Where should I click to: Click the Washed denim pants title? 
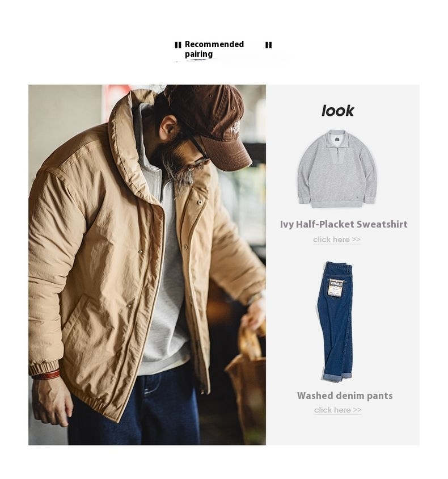[345, 396]
